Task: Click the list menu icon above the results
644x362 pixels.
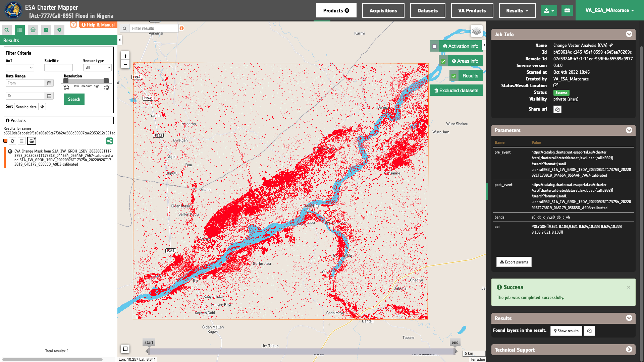Action: [x=21, y=141]
